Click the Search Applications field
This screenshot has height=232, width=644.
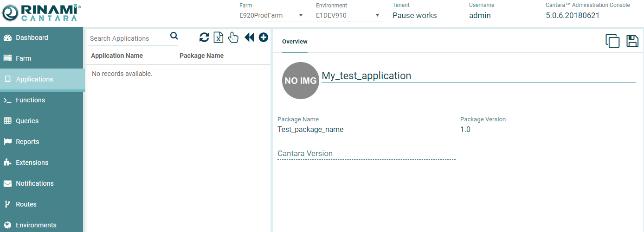(x=128, y=38)
